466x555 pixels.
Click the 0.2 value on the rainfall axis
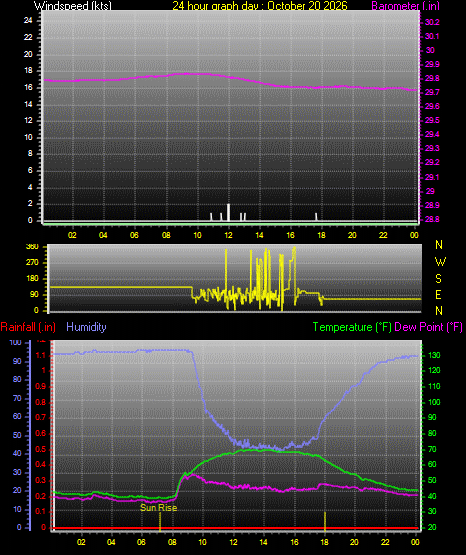coord(41,496)
